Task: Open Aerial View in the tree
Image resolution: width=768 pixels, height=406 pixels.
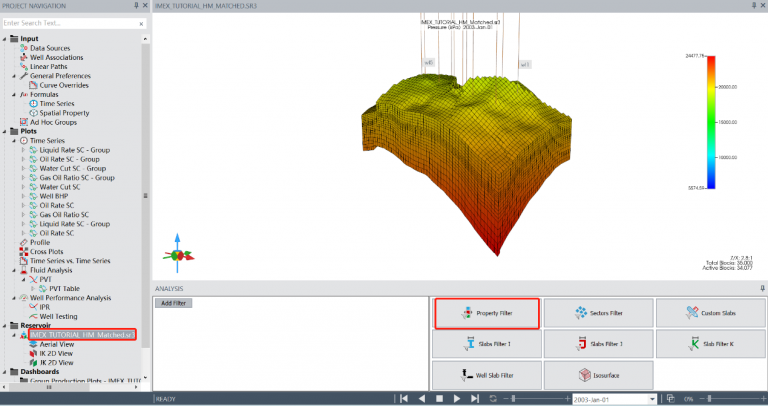Action: 62,343
